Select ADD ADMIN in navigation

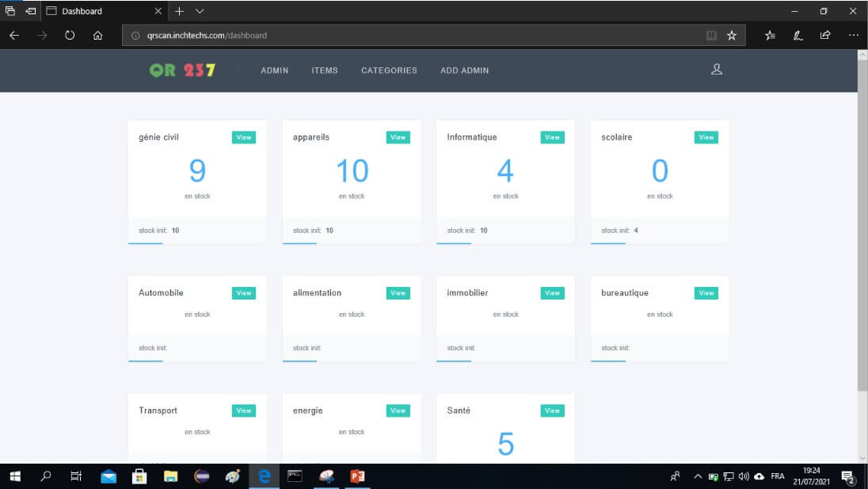(x=464, y=71)
